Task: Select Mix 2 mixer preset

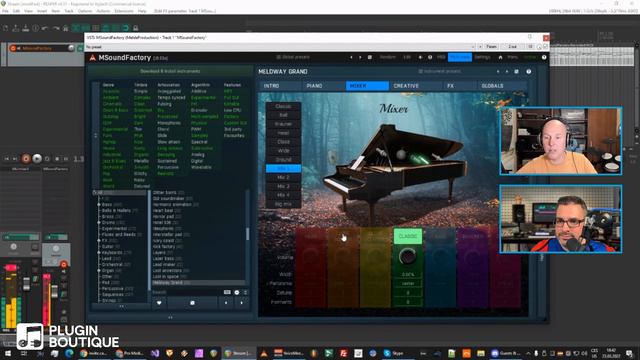Action: pyautogui.click(x=283, y=178)
